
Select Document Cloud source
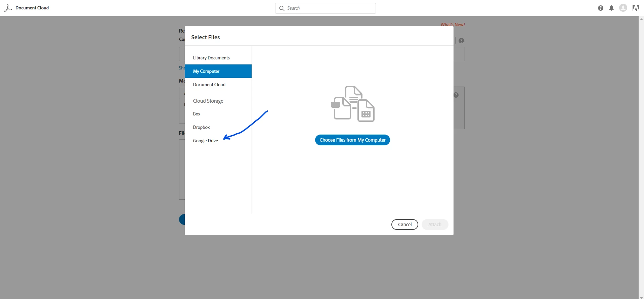[x=218, y=85]
